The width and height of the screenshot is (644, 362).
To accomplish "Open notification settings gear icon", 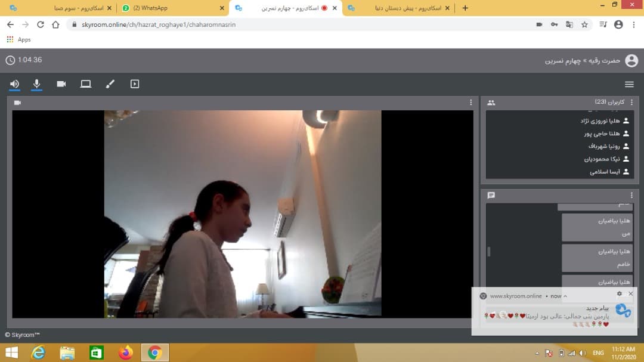I will 619,294.
